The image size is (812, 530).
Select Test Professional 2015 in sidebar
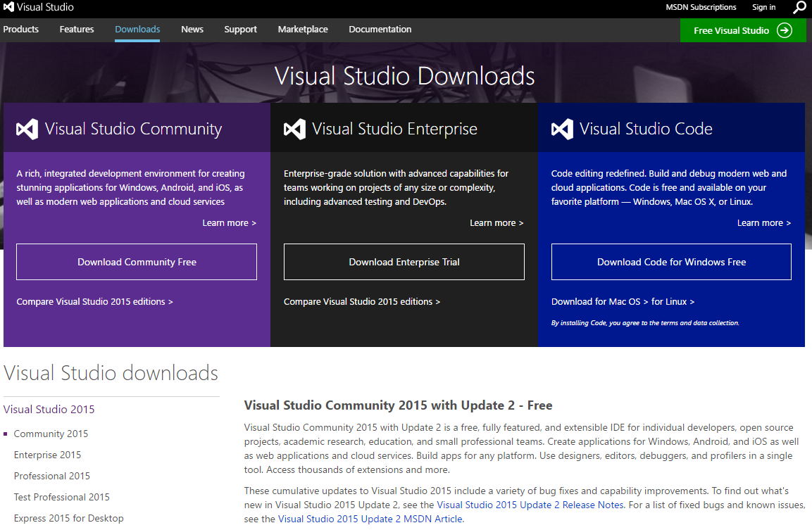62,498
